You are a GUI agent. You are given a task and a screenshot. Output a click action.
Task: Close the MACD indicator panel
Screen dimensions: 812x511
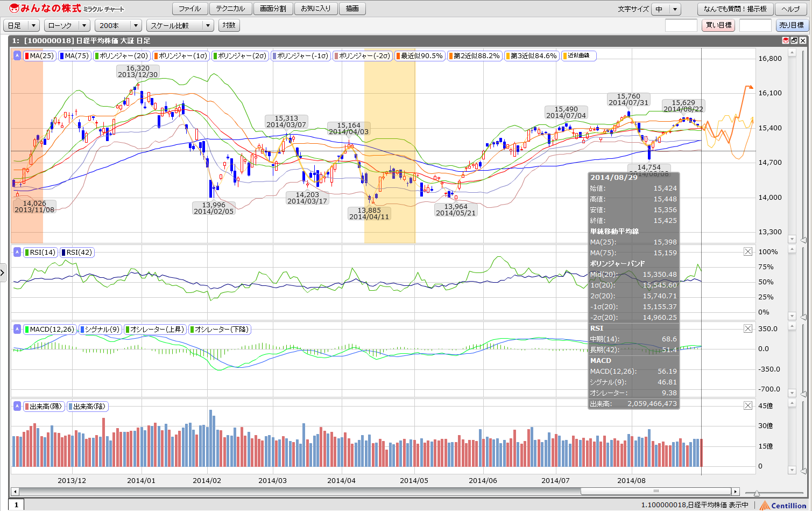click(x=748, y=328)
